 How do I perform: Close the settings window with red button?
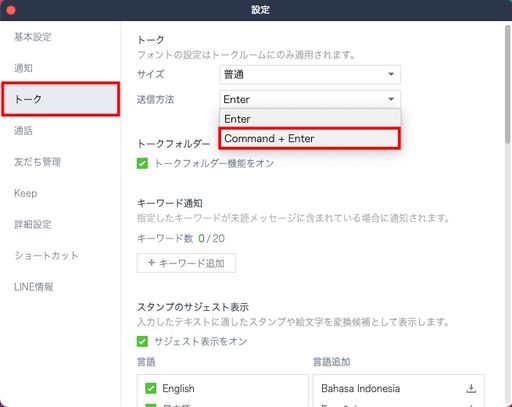point(11,10)
